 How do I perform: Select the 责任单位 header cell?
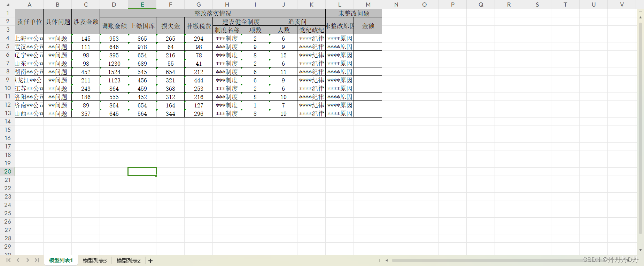[x=29, y=22]
